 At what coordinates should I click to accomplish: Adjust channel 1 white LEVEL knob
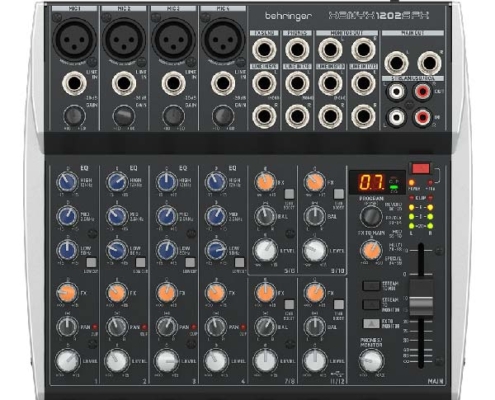(68, 361)
